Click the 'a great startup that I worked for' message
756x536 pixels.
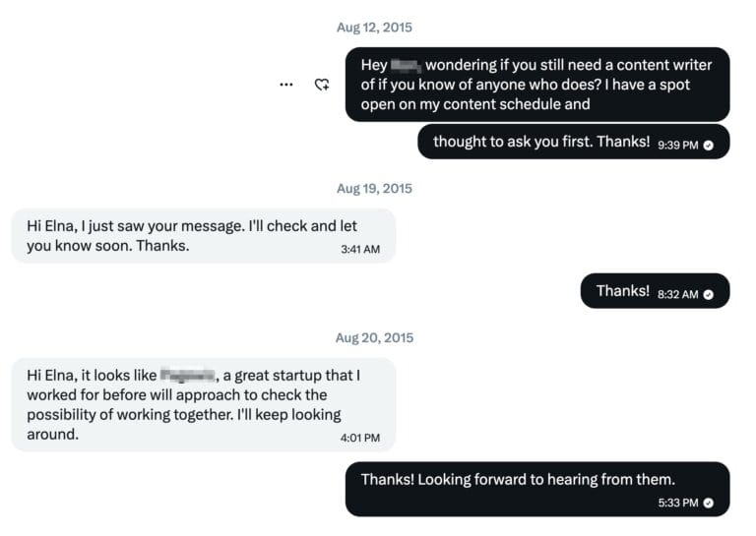pyautogui.click(x=202, y=404)
